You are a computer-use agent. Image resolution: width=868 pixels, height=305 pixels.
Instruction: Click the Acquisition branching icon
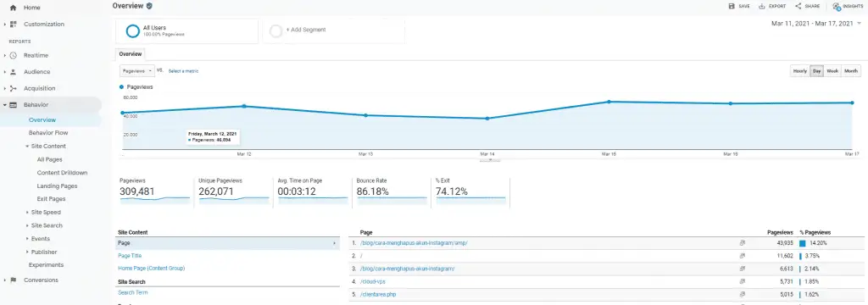coord(14,89)
